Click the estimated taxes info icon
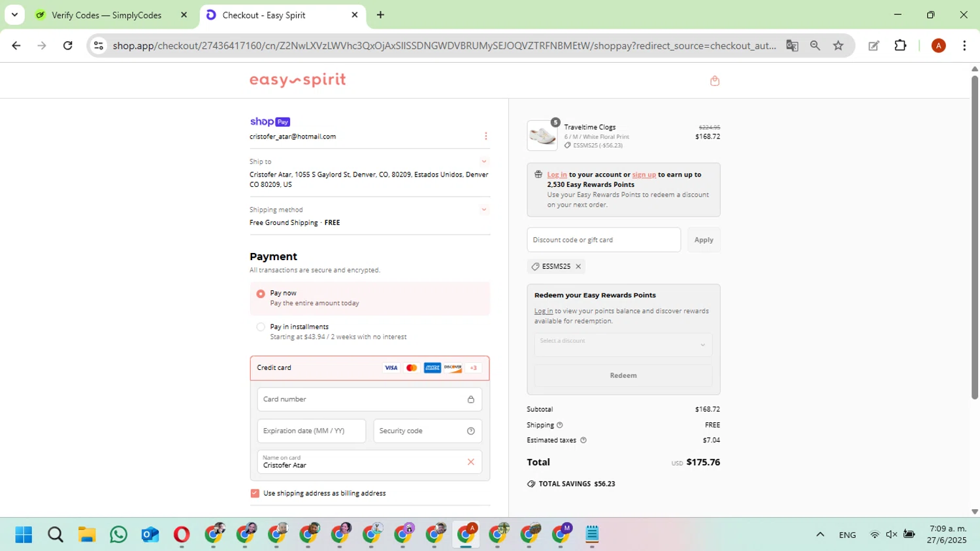Screen dimensions: 980x551 pyautogui.click(x=583, y=440)
